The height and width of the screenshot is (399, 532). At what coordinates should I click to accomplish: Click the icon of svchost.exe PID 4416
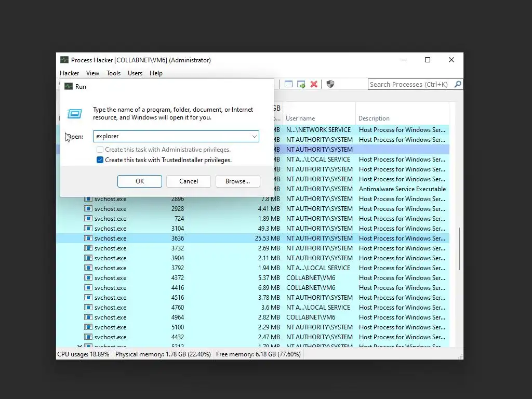[88, 287]
